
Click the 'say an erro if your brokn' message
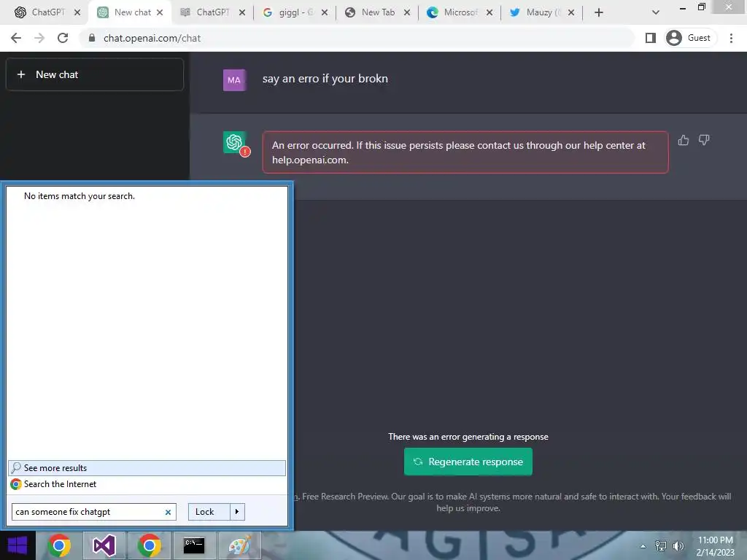(x=325, y=79)
